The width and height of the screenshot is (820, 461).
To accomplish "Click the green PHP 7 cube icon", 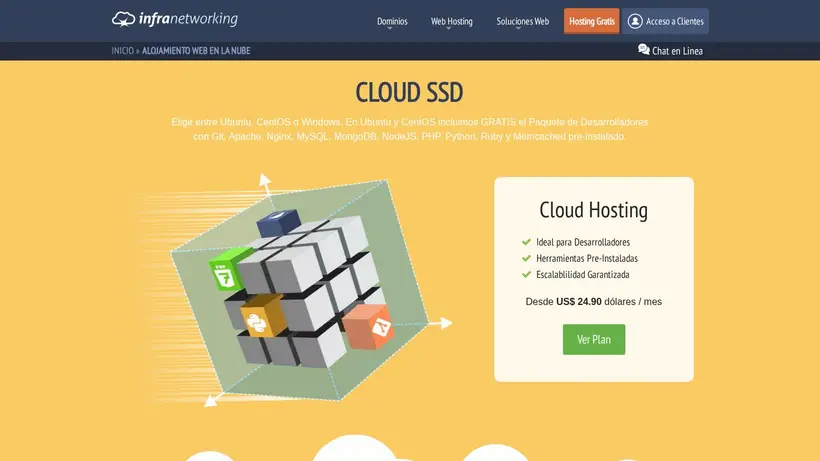I will pyautogui.click(x=229, y=269).
